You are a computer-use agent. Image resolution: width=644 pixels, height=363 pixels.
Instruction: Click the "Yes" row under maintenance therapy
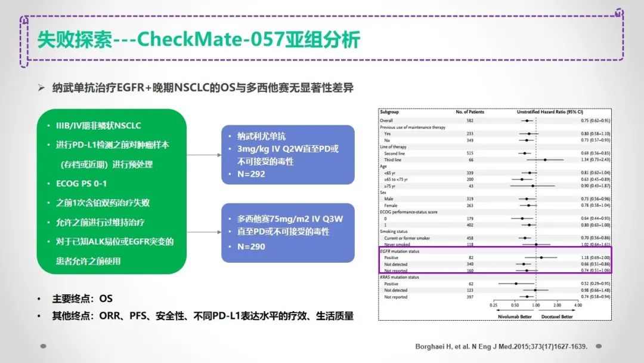click(x=388, y=134)
